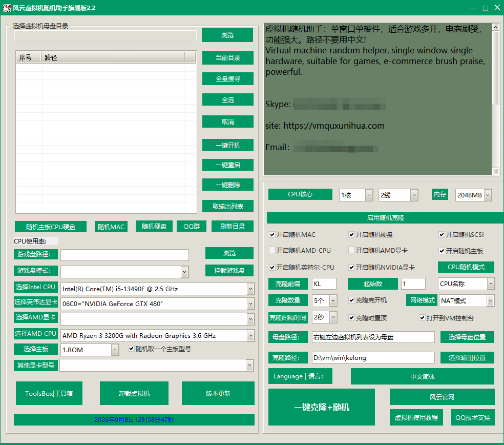
Task: Open the 5个 clone count dropdown
Action: pos(333,300)
